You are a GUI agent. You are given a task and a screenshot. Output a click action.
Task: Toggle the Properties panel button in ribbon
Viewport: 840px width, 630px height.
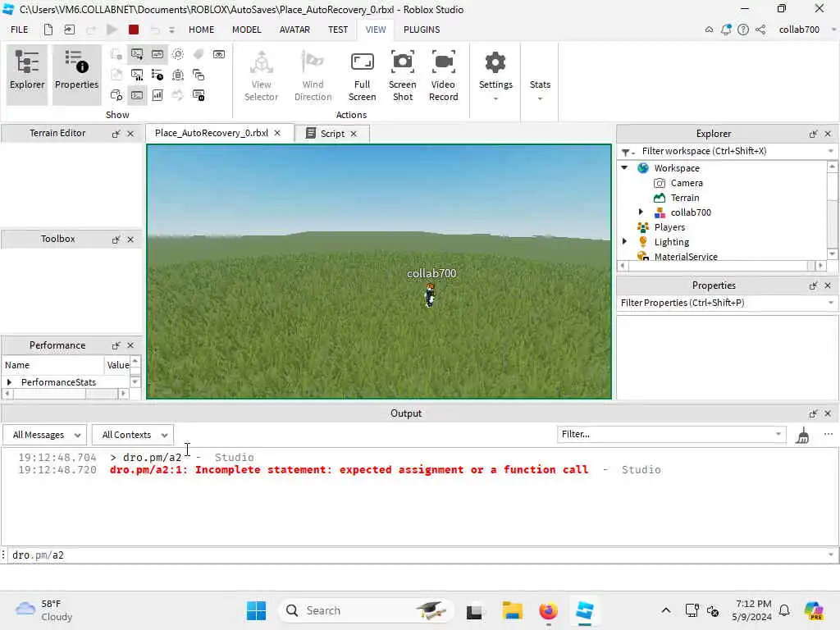pos(76,75)
